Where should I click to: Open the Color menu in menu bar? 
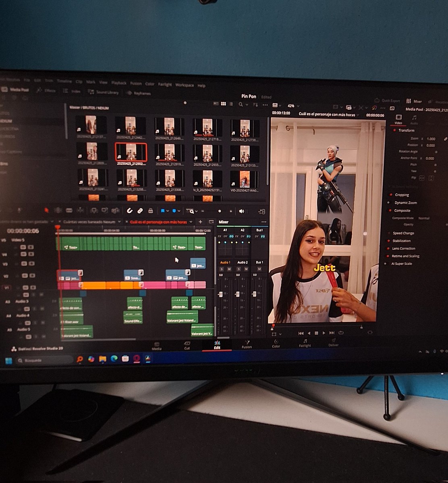click(150, 84)
